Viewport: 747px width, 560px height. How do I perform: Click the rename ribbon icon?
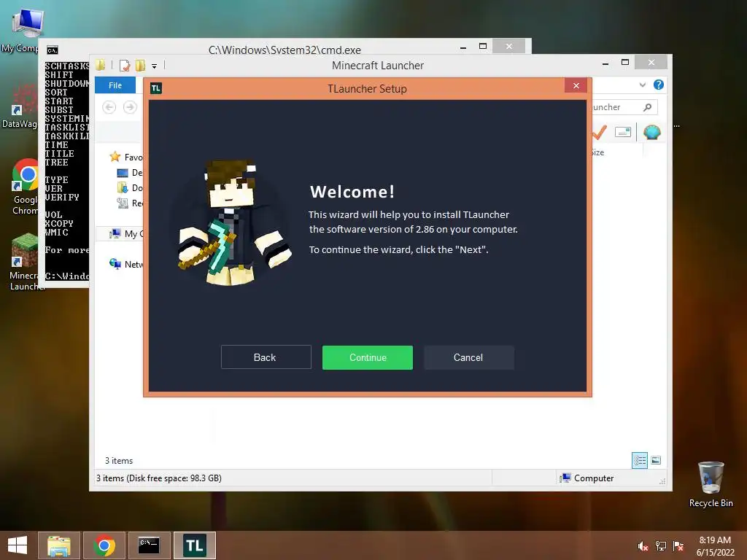623,132
